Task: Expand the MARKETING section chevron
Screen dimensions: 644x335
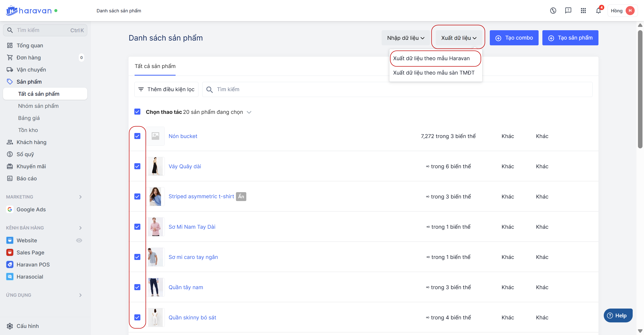Action: pos(80,197)
